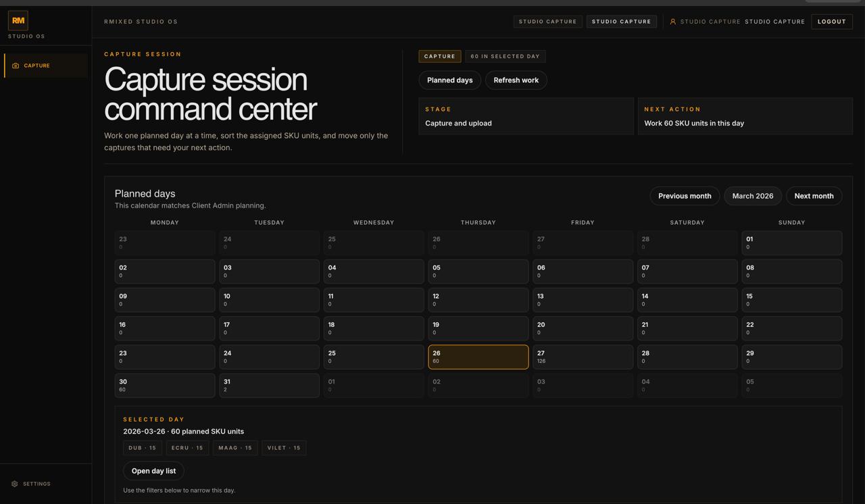865x504 pixels.
Task: Click the Planned days button
Action: tap(449, 80)
